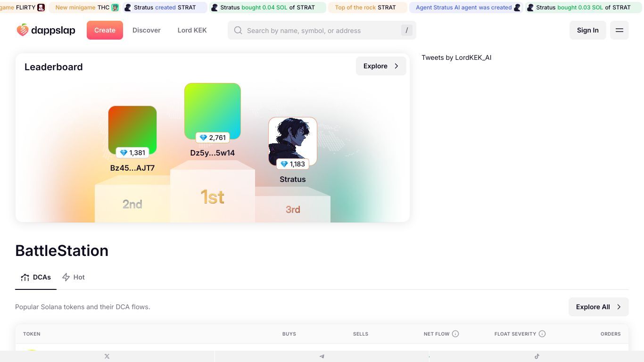Open the Telegram link in footer
This screenshot has height=362, width=644.
(x=322, y=356)
